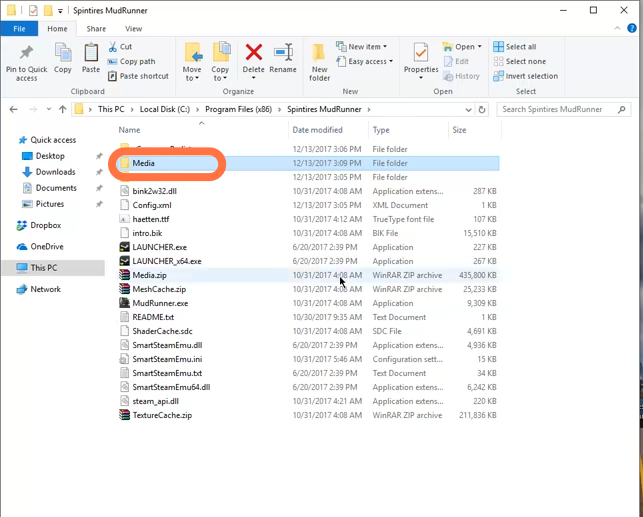Click Copy path in the ribbon

pos(132,61)
